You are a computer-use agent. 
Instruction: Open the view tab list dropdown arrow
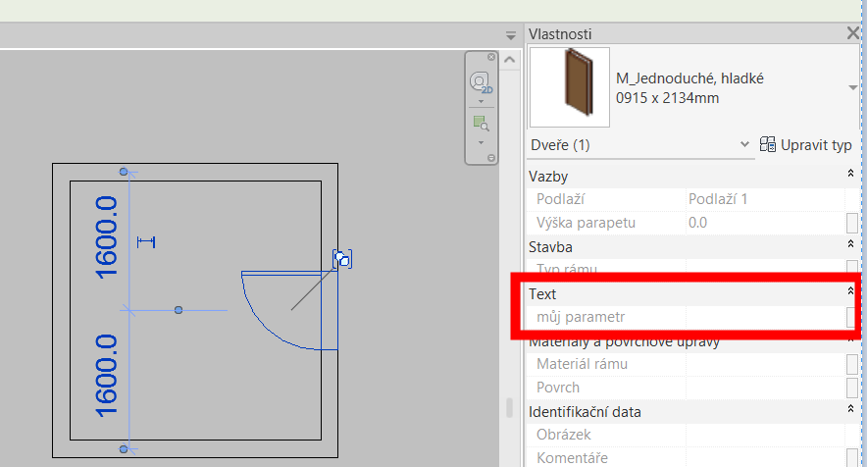tap(510, 35)
